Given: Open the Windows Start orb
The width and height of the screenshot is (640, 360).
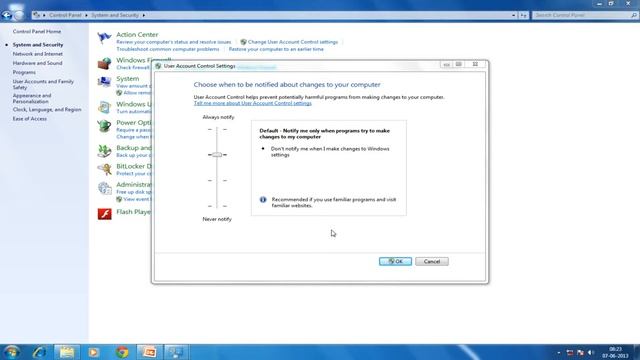Looking at the screenshot, I should (11, 352).
